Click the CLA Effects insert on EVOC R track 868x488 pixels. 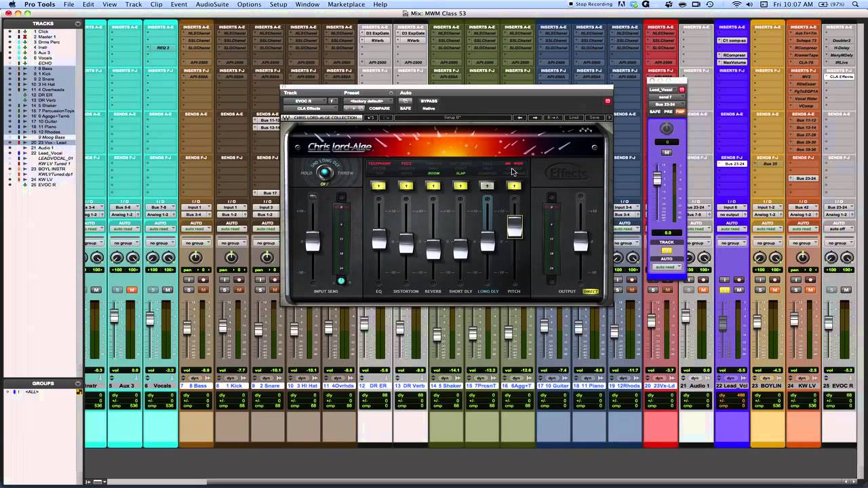(x=842, y=77)
